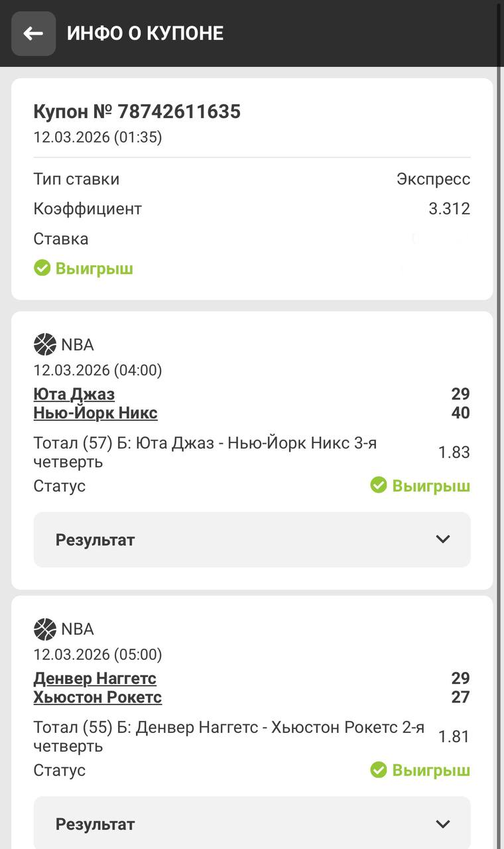
Task: Open Результат panel under Юта Джаз game
Action: (x=252, y=540)
